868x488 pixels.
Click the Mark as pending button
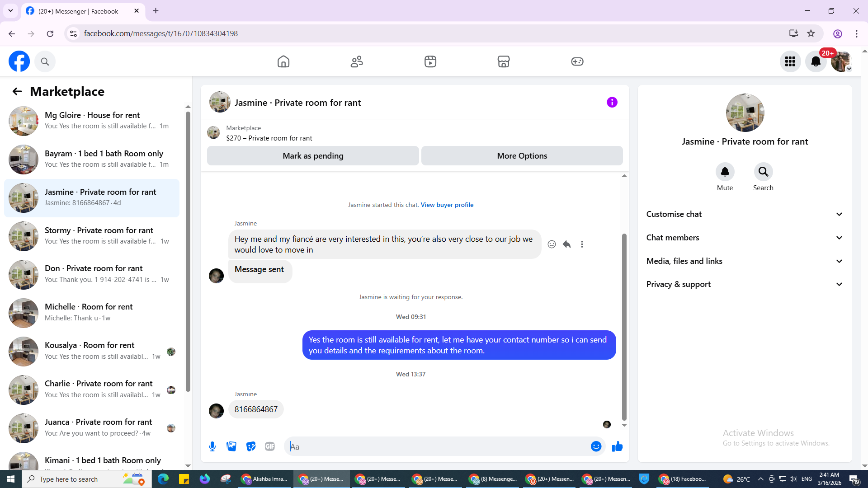pos(313,156)
